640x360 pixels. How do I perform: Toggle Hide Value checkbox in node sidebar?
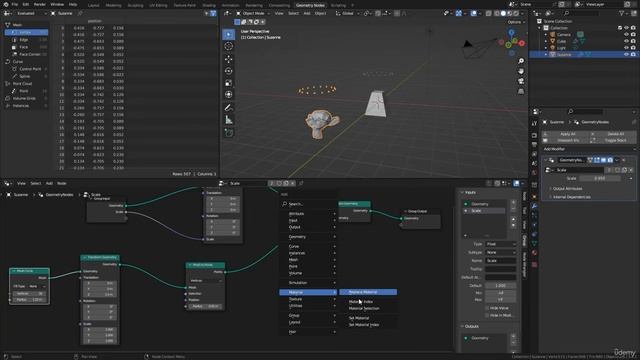click(487, 308)
